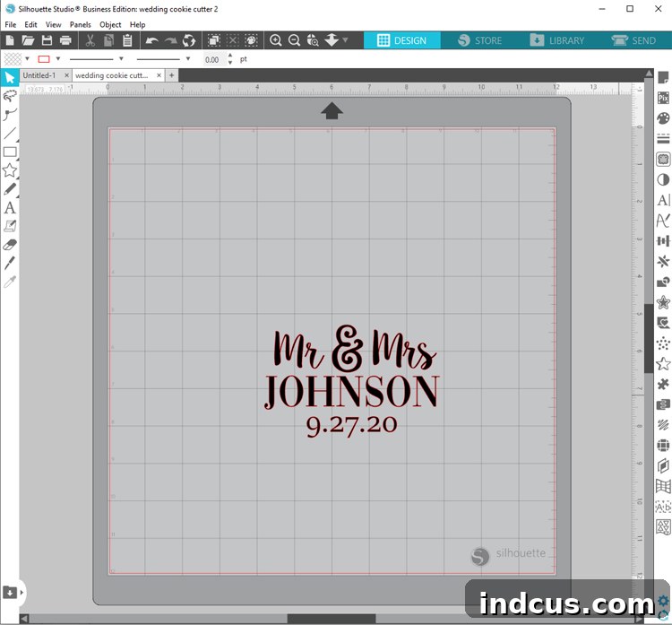Open dropdown beside the fit-to-window arrow
Viewport: 672px width, 625px height.
345,40
